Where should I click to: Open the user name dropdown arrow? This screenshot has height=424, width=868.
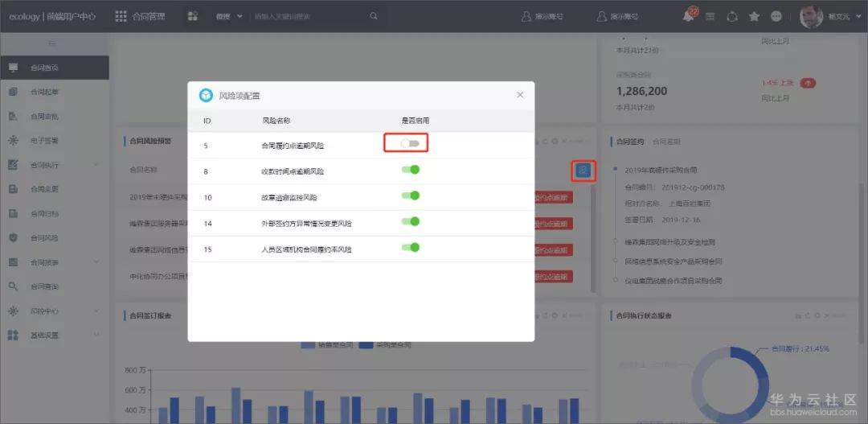click(859, 17)
